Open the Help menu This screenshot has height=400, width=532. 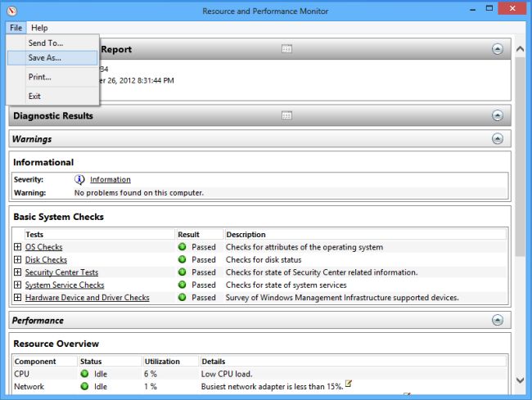pyautogui.click(x=39, y=28)
